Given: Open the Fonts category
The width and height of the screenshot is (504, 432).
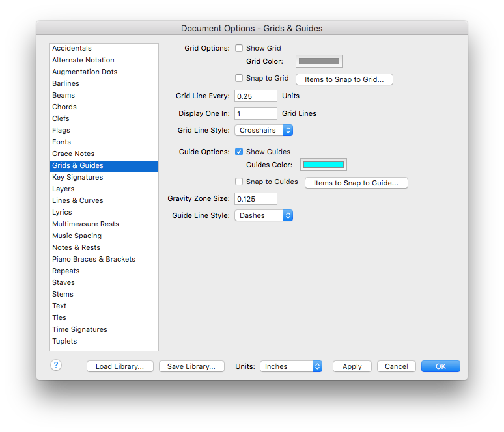Looking at the screenshot, I should pos(104,142).
